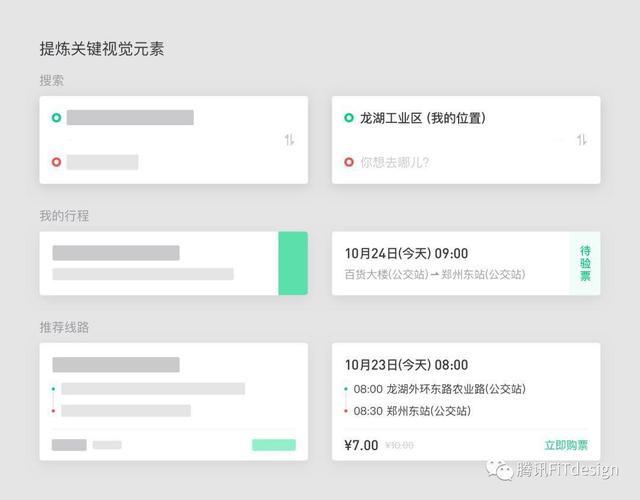Click the gray origin placeholder bar in wireframe search card
The height and width of the screenshot is (500, 640).
pos(130,118)
